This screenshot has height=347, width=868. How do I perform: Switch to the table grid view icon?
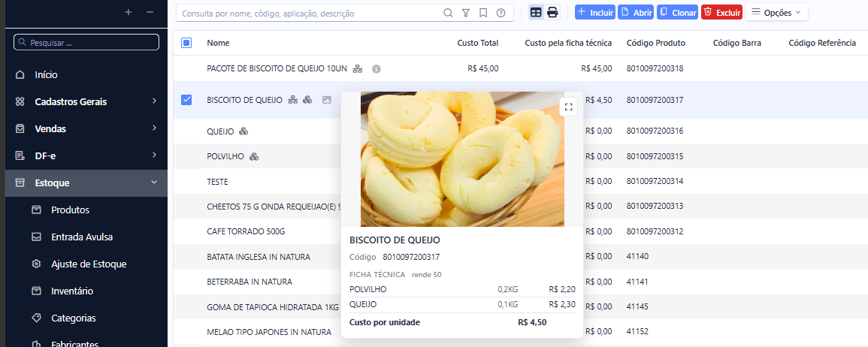click(536, 12)
